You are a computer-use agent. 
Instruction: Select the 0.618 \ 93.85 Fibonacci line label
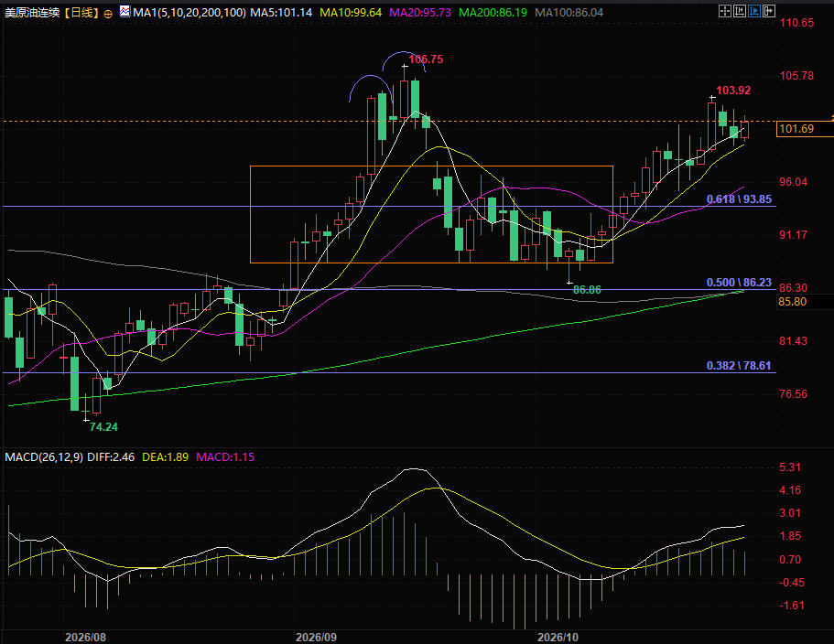(x=739, y=199)
